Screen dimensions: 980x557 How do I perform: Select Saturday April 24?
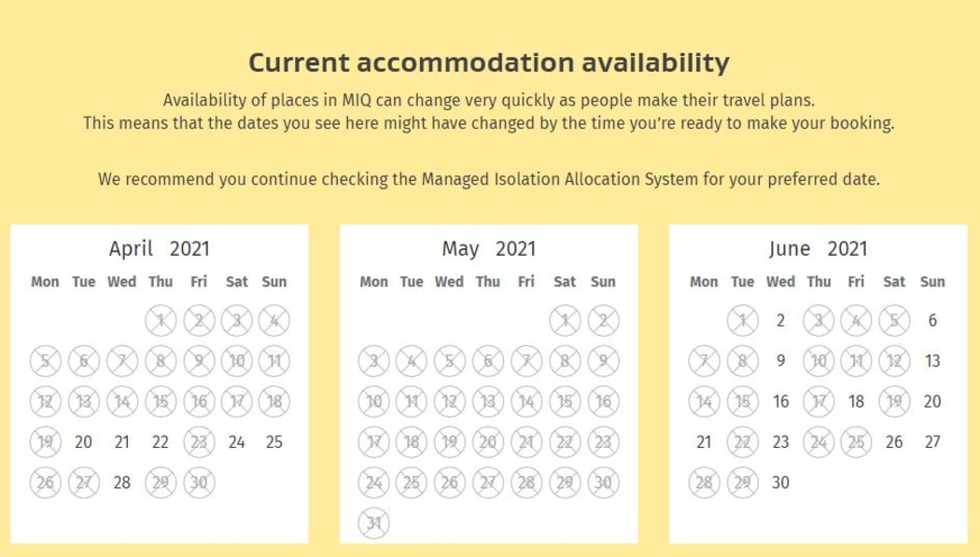(236, 442)
